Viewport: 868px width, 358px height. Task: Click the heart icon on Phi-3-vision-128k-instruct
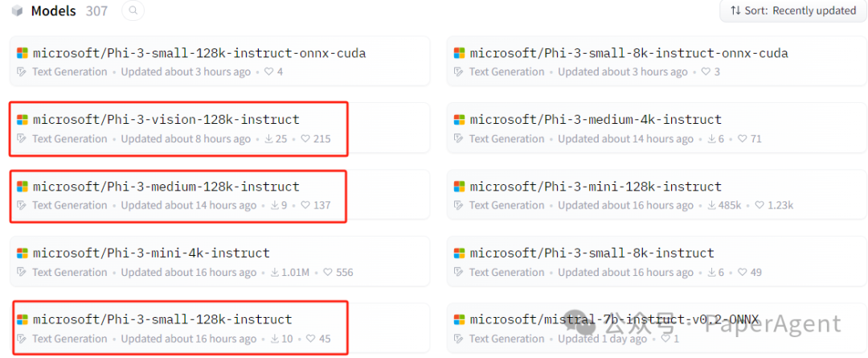point(305,139)
